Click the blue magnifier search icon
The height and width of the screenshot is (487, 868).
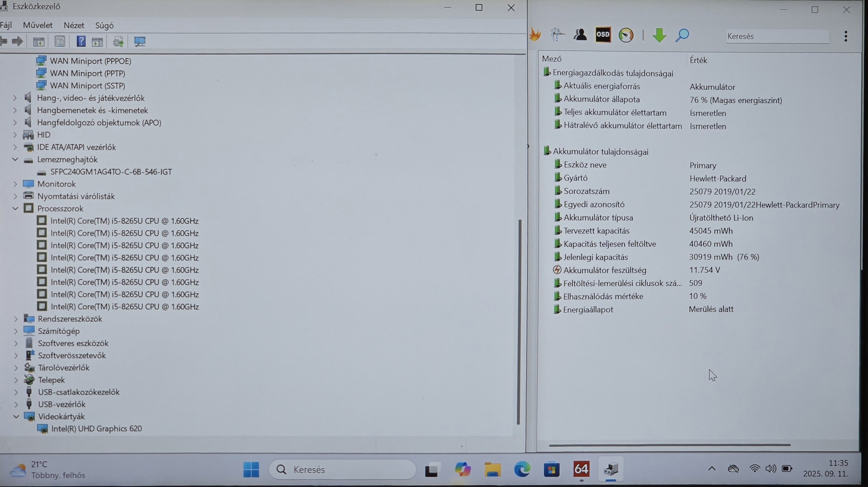coord(682,35)
